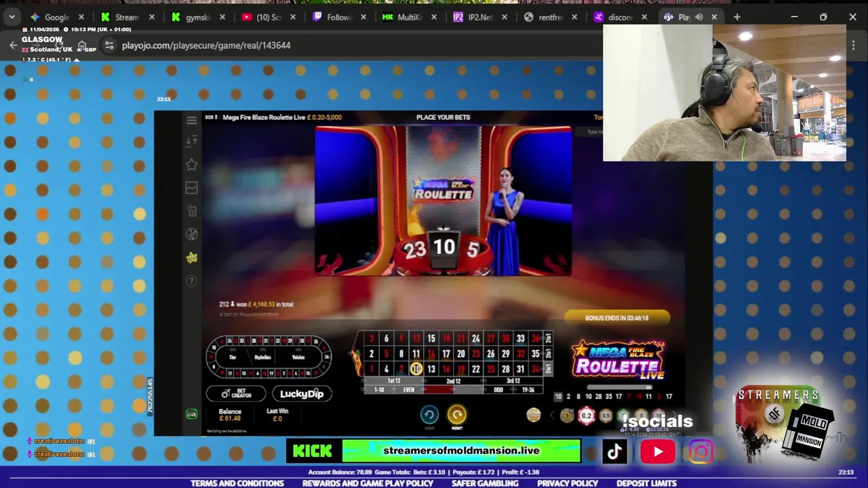Bet on the 2nd 12 dozen

[x=454, y=381]
